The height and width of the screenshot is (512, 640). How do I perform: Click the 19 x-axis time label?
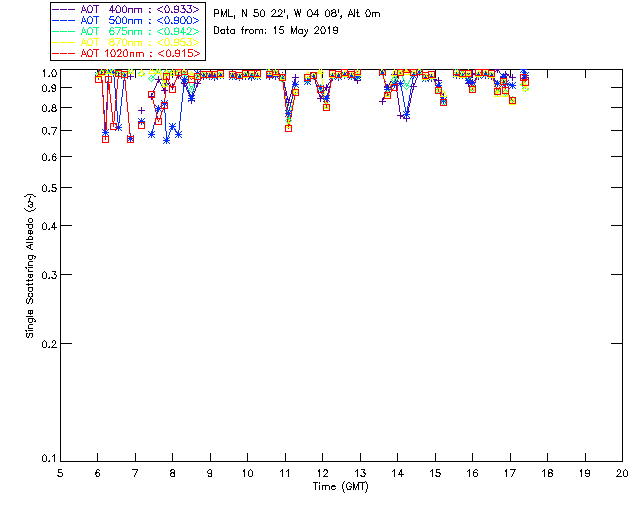click(x=585, y=473)
